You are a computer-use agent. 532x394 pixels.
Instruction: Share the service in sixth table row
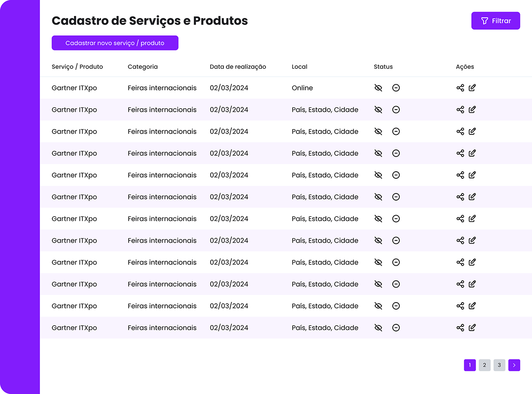pyautogui.click(x=460, y=197)
